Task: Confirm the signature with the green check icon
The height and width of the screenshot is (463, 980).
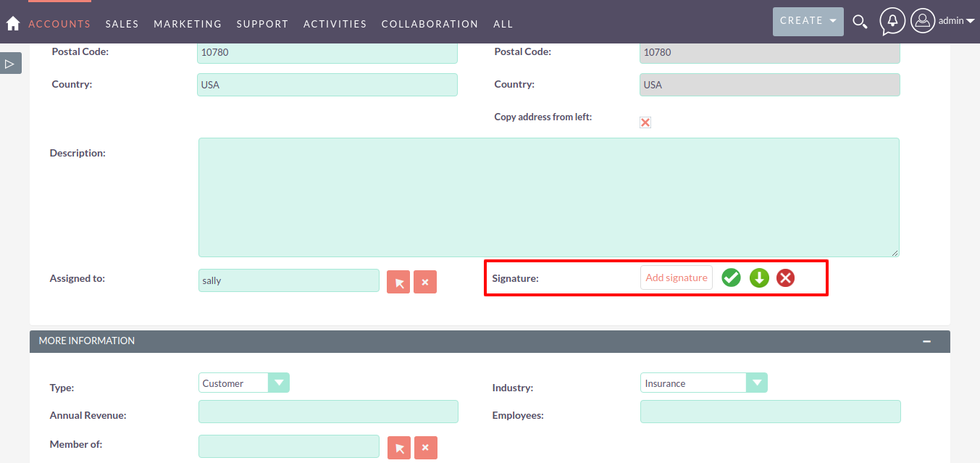Action: [731, 277]
